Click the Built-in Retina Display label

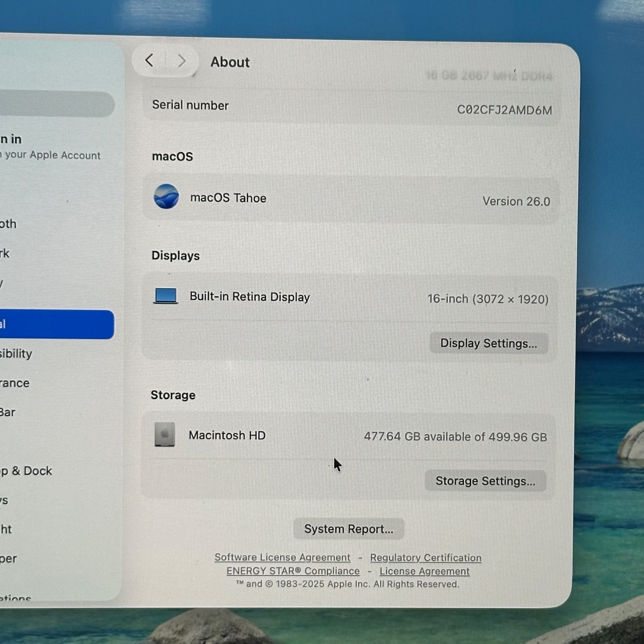click(250, 297)
